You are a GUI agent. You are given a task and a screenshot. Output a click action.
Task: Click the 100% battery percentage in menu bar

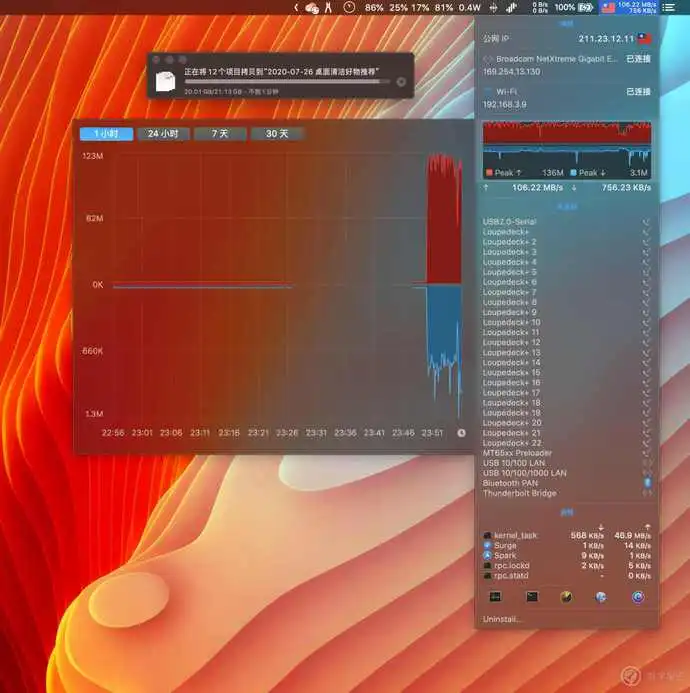[x=564, y=7]
